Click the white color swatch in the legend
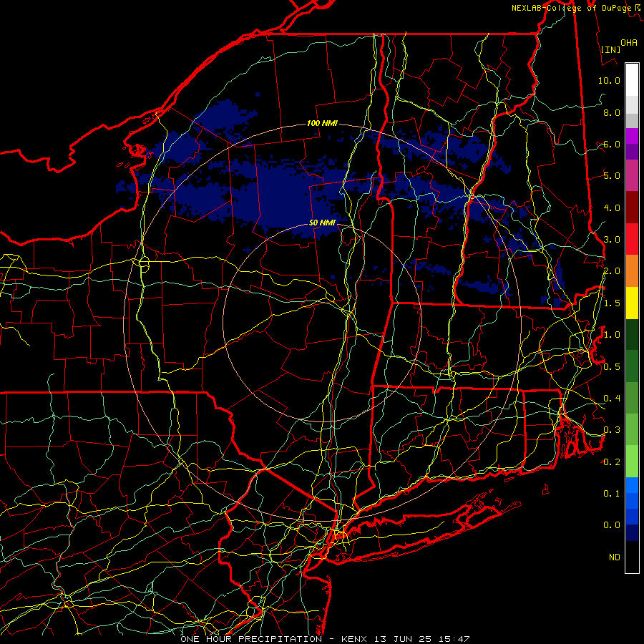Image resolution: width=644 pixels, height=644 pixels. pyautogui.click(x=632, y=80)
